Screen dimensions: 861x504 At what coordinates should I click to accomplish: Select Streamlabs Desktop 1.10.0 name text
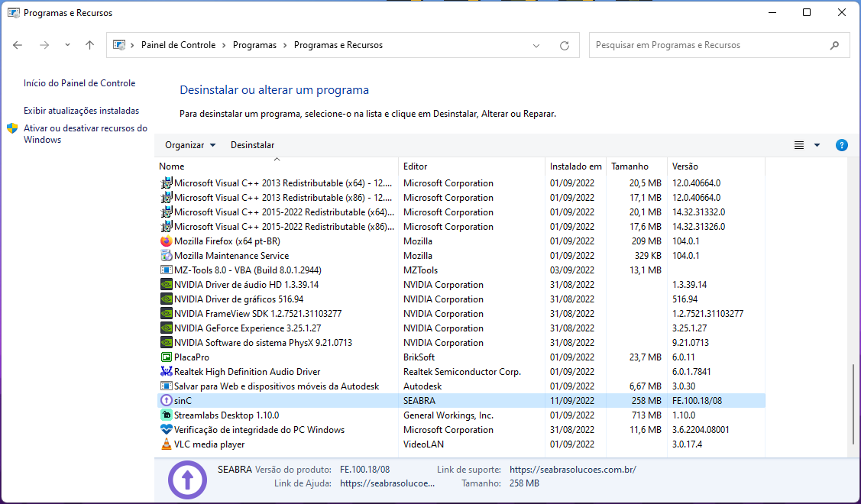[226, 415]
